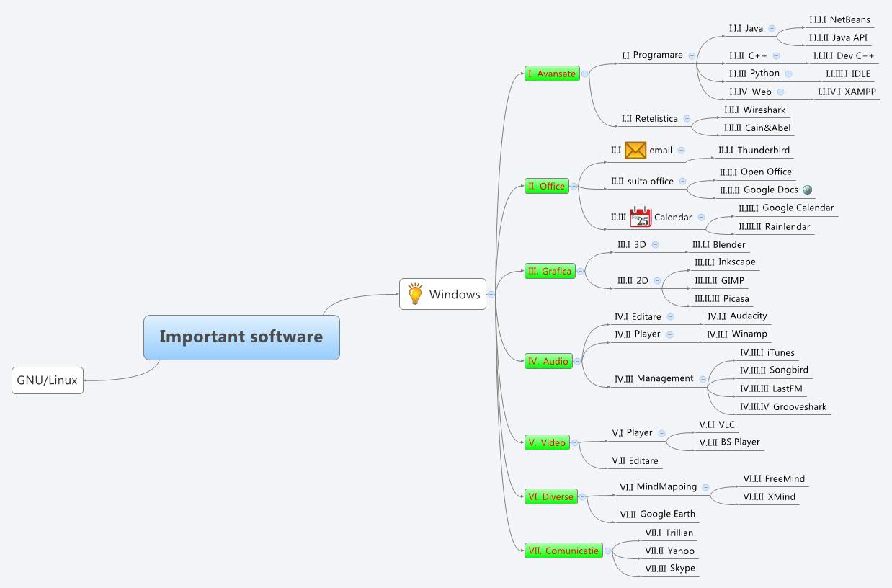Select the I.I.IV.I XAMPP node
The width and height of the screenshot is (892, 588).
coord(847,92)
